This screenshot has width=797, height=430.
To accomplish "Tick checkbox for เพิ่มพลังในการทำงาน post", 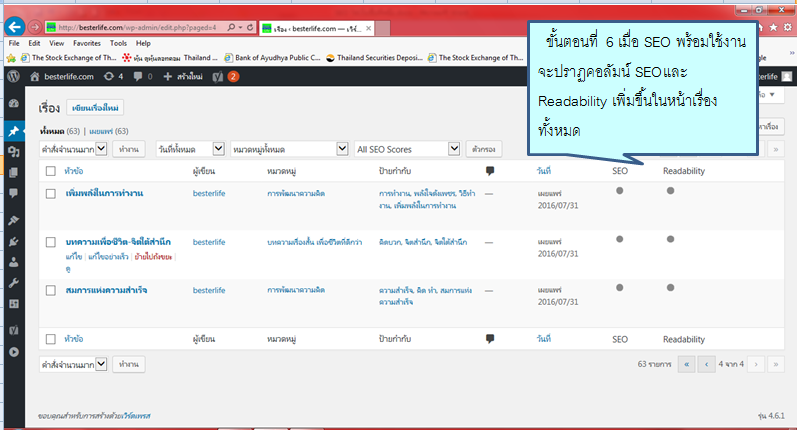I will coord(51,194).
